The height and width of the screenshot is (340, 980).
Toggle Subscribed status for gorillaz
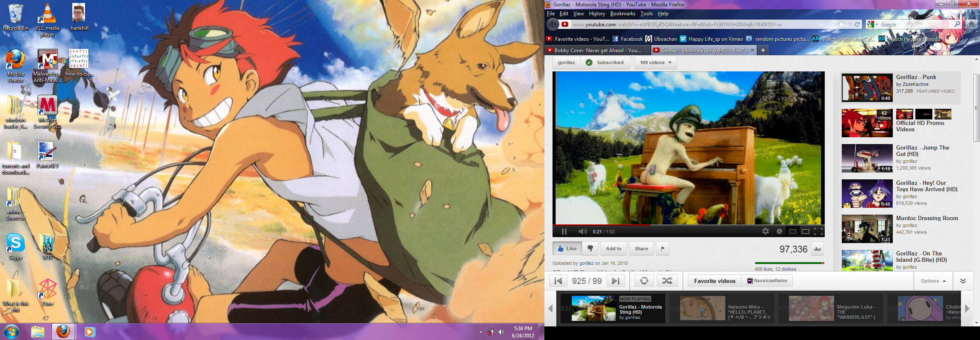pyautogui.click(x=605, y=62)
